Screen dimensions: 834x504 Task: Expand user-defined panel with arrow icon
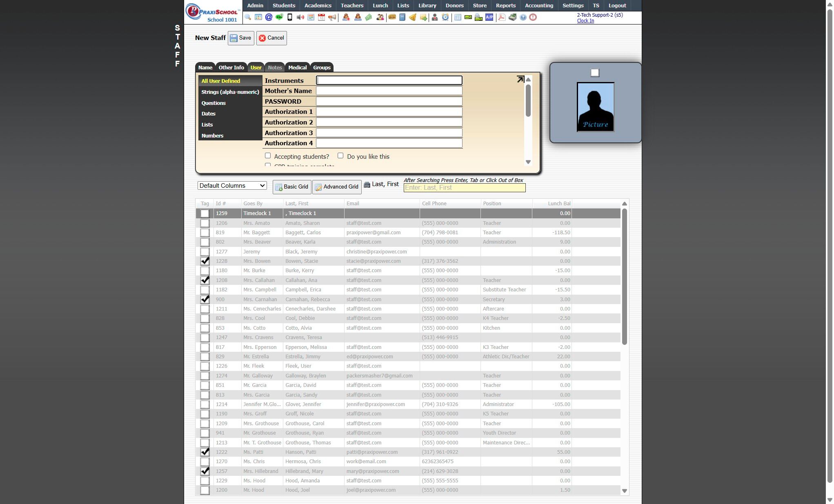point(520,80)
